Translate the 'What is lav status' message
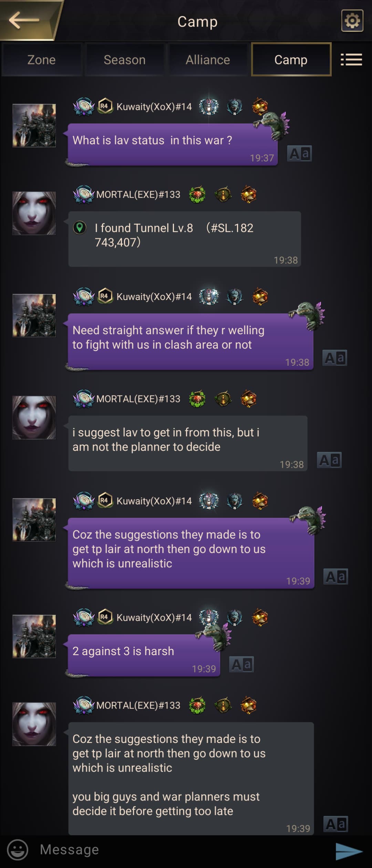Screen dimensions: 372x868 (300, 154)
